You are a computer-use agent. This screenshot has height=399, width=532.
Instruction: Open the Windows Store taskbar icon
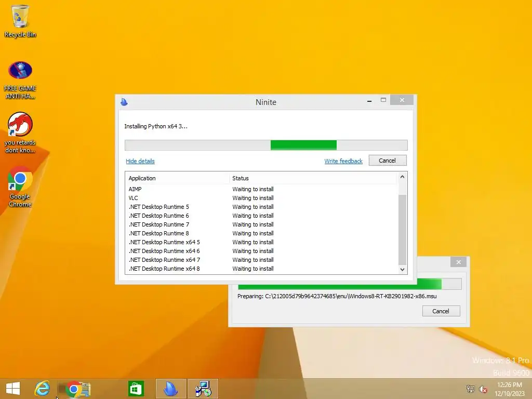(x=136, y=389)
